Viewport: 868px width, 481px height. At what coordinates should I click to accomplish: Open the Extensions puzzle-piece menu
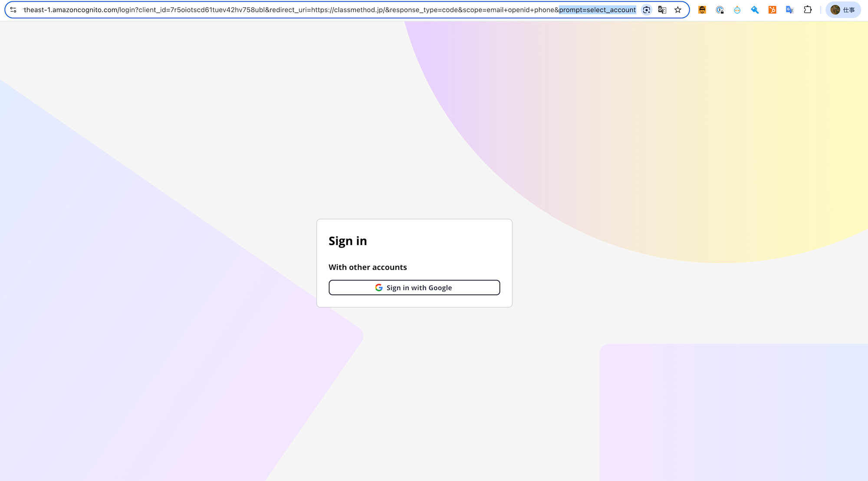pyautogui.click(x=807, y=10)
